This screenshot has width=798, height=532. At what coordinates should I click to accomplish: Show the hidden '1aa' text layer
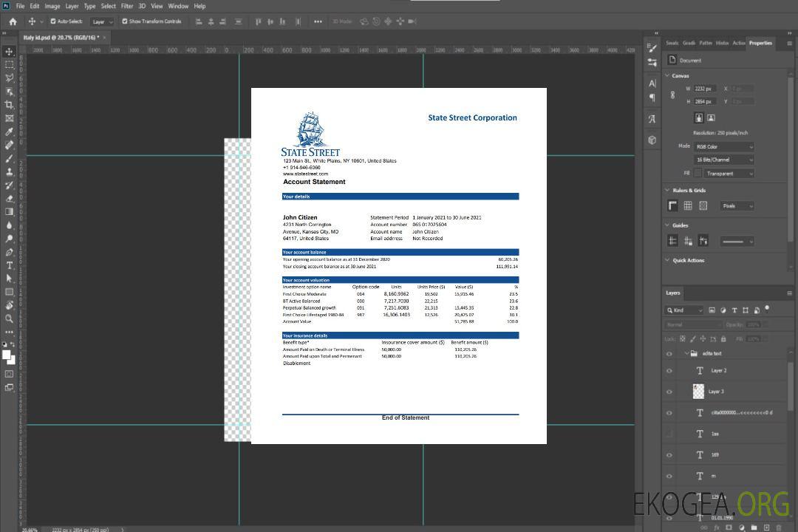click(669, 434)
